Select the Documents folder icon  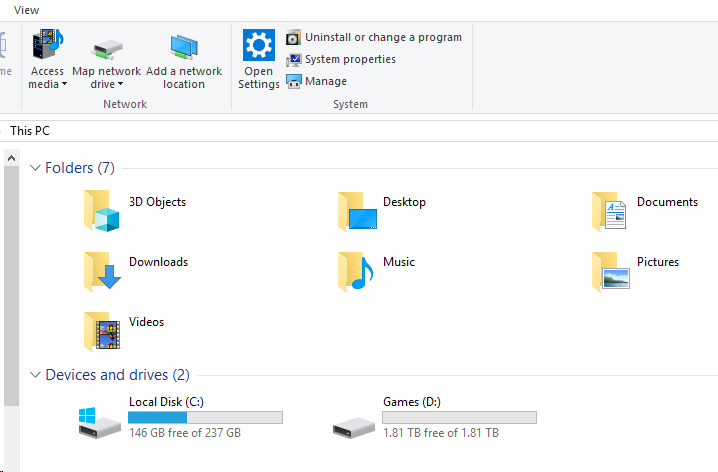pyautogui.click(x=609, y=212)
